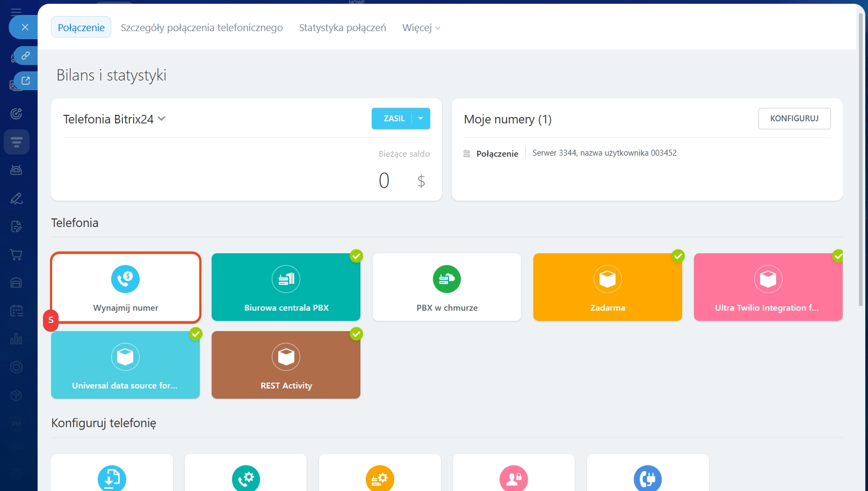Open the ZASIL button dropdown arrow
Screen dimensions: 868x491
pyautogui.click(x=421, y=119)
